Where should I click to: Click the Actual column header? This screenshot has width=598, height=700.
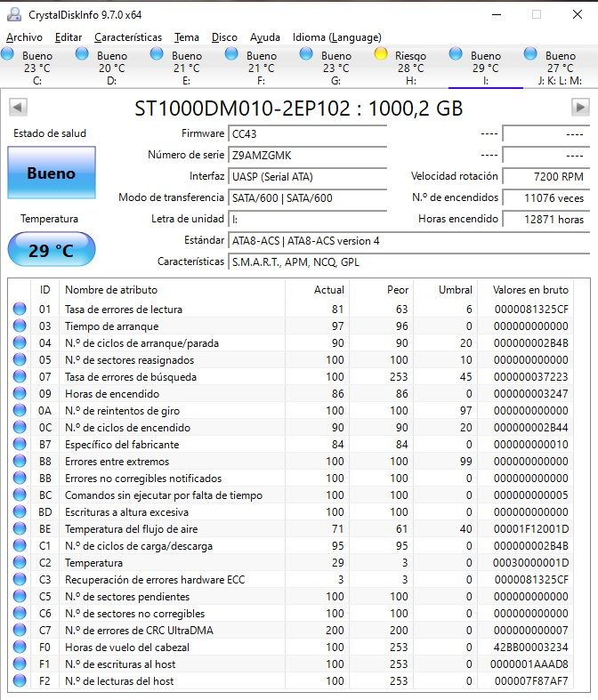317,289
